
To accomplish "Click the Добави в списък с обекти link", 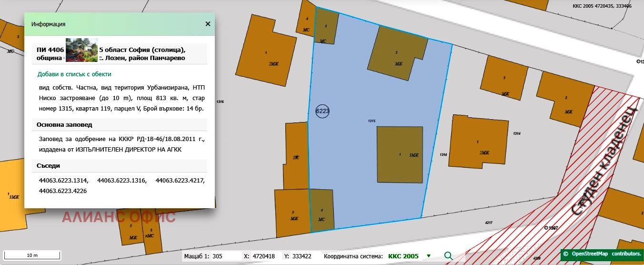I will [74, 74].
